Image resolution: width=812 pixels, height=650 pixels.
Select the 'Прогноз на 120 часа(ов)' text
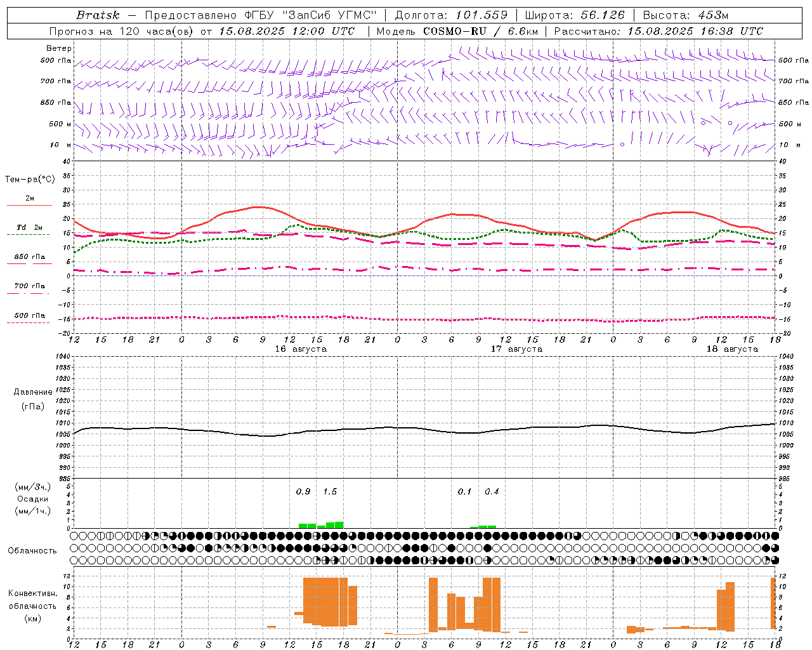[x=121, y=31]
